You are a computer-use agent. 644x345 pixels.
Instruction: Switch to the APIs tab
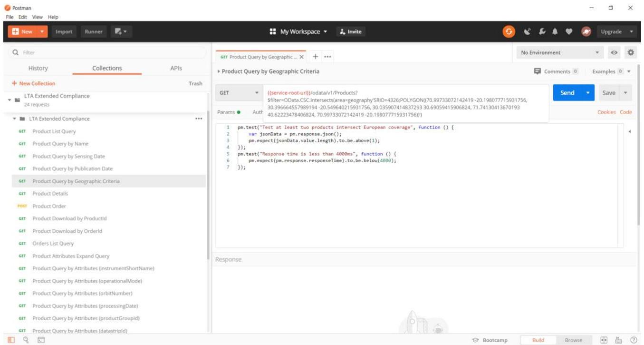click(176, 68)
